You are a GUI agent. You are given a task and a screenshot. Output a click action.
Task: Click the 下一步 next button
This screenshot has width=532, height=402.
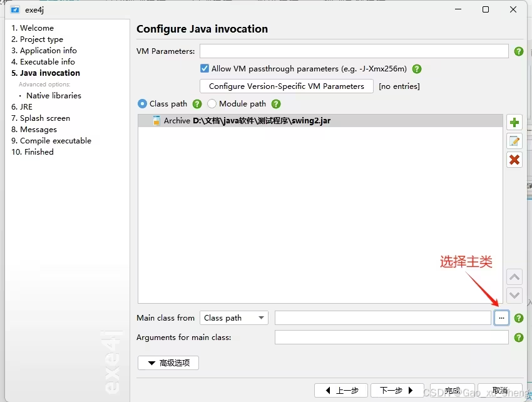pos(397,391)
